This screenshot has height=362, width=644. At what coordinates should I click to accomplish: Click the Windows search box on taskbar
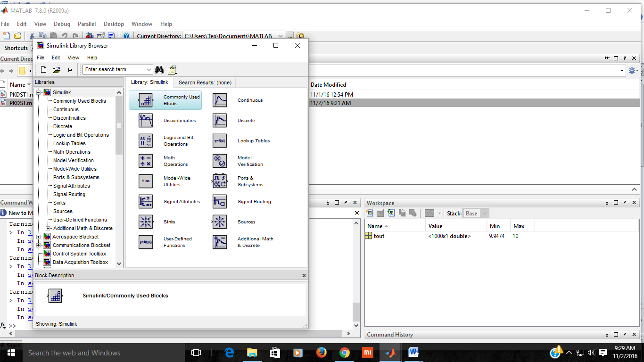(x=104, y=353)
